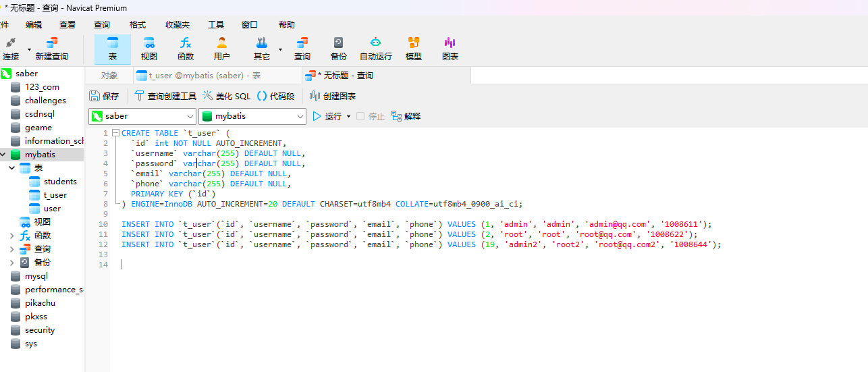Screen dimensions: 868x372
Task: Select the students table in tree
Action: 60,182
